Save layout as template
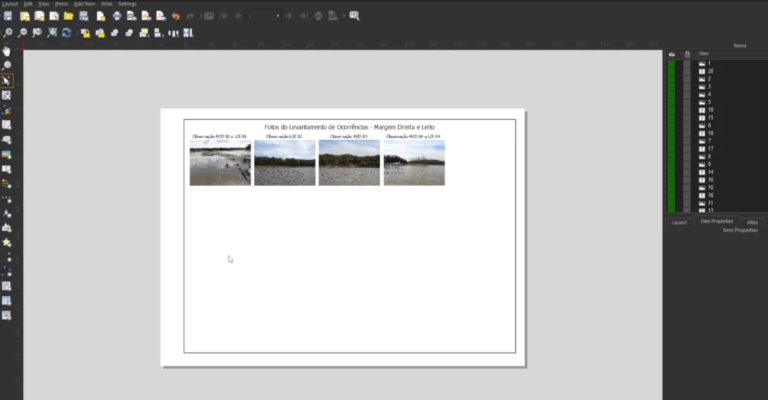 click(x=84, y=16)
